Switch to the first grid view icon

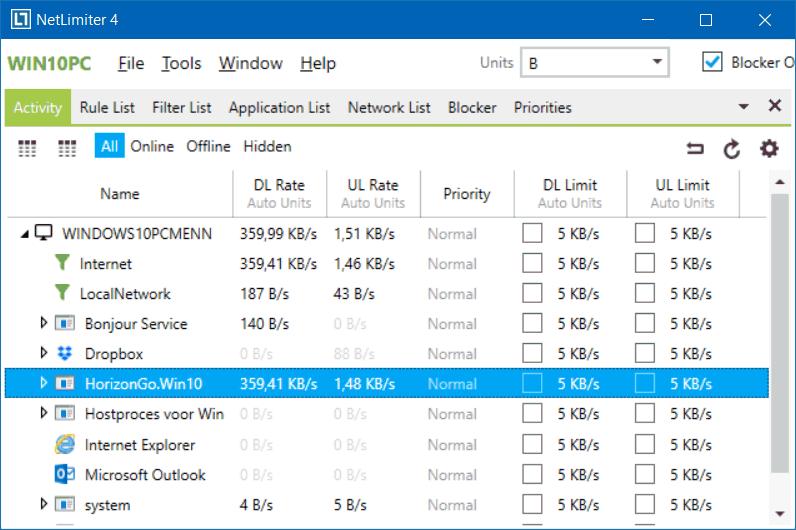pos(27,148)
